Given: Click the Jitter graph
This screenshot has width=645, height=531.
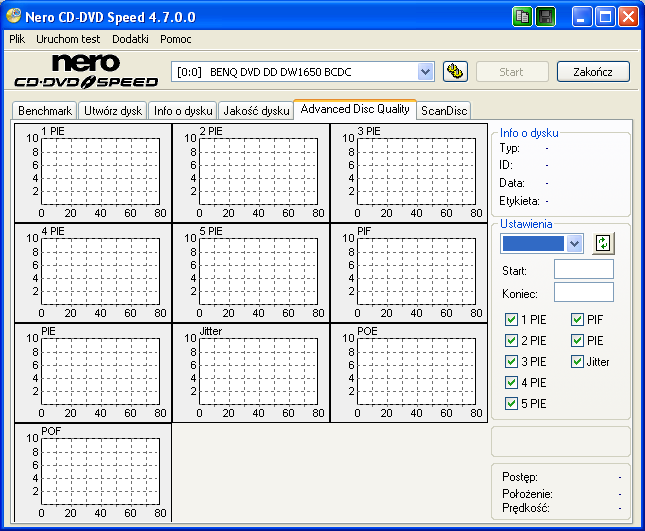Looking at the screenshot, I should tap(251, 373).
